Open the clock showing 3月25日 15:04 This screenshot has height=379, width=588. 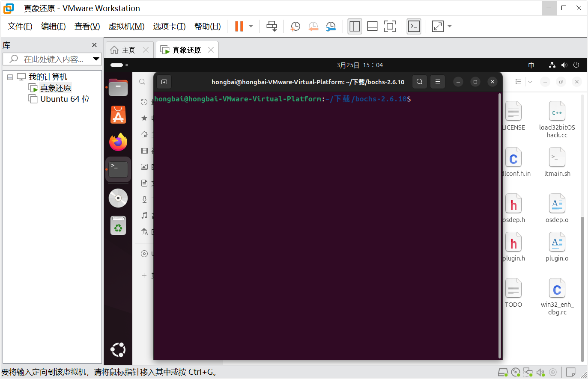click(360, 65)
